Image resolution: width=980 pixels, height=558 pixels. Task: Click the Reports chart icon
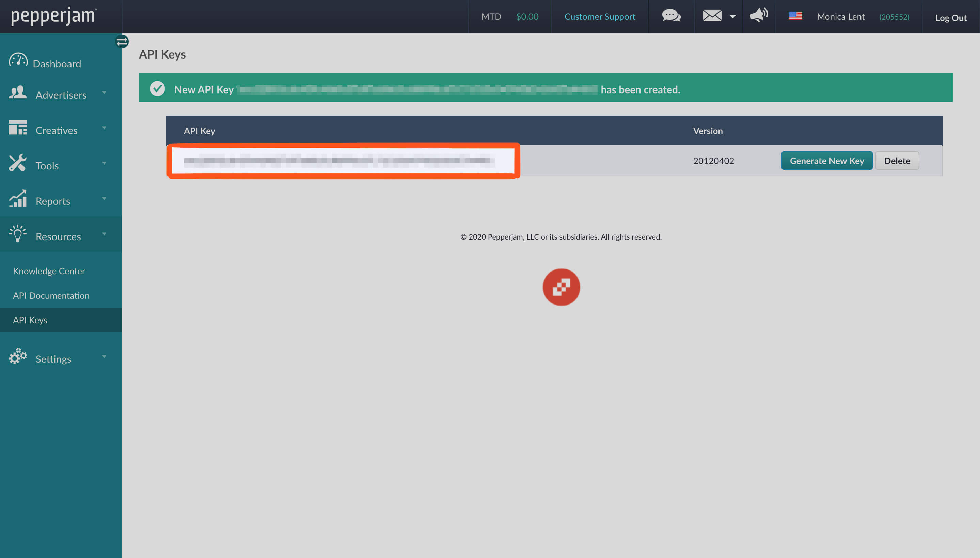pos(18,198)
